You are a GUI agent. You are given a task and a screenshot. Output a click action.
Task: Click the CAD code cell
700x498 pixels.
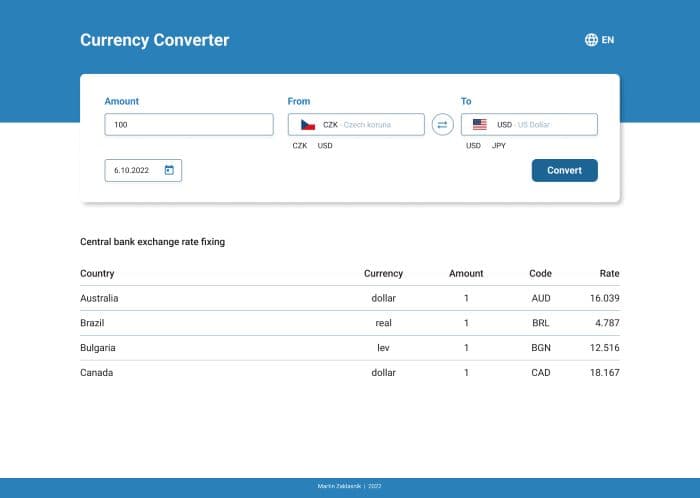(x=541, y=373)
